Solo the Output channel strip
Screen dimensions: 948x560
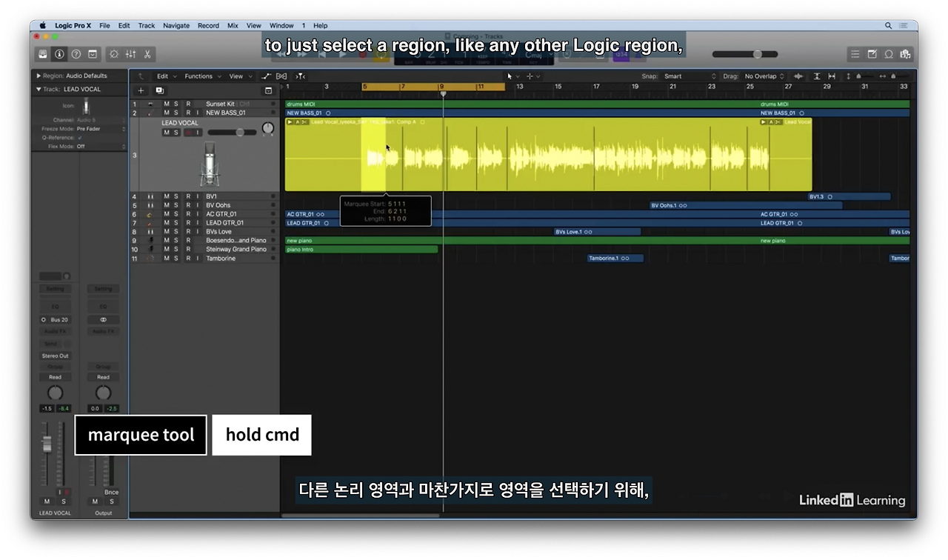(x=111, y=501)
